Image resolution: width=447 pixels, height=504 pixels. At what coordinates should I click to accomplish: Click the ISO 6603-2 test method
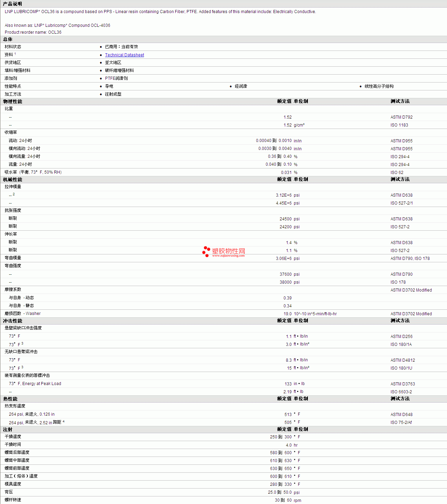tap(401, 392)
